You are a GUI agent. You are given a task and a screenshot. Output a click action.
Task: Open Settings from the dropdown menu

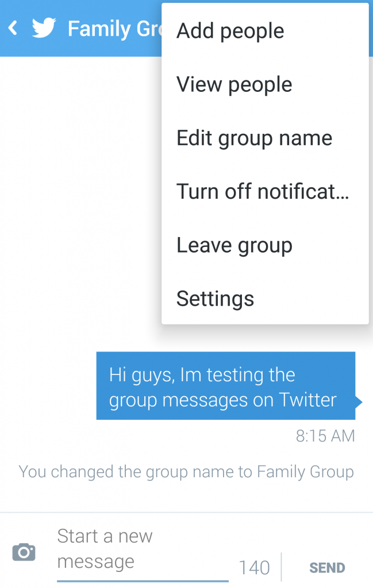coord(265,299)
